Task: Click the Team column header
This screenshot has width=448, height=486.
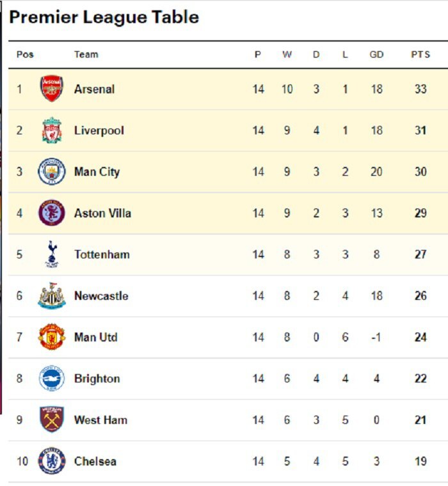Action: (x=86, y=54)
